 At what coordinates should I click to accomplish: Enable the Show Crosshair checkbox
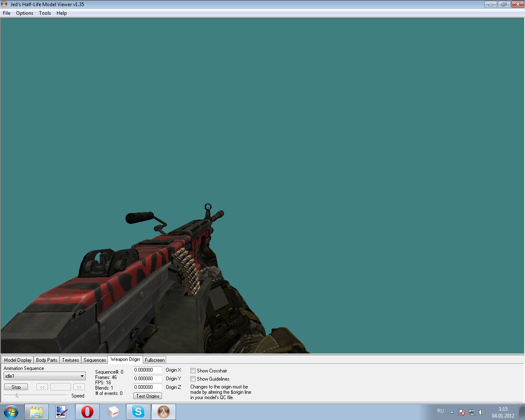pos(193,371)
